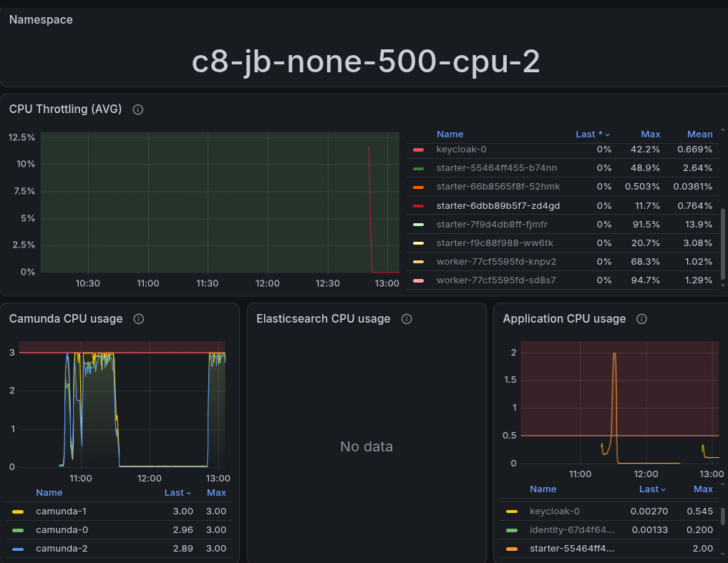Open the Application CPU usage info icon
Screen dimensions: 728x563
click(641, 319)
